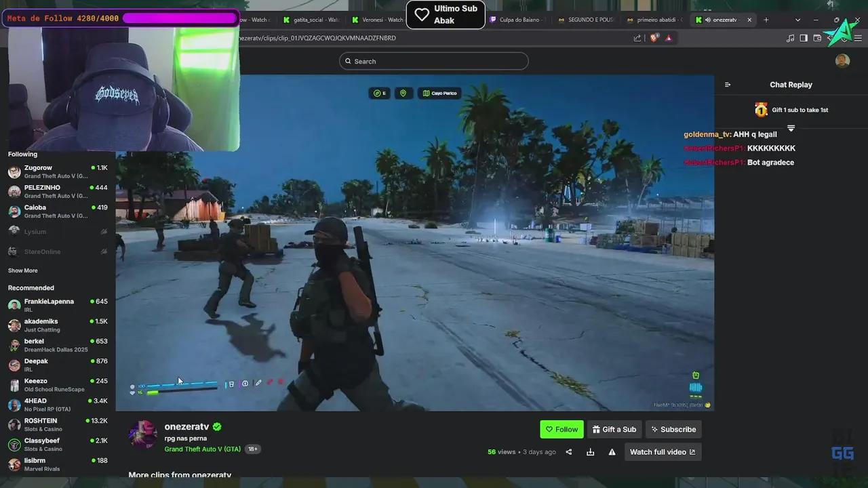Open the media control music note icon
Viewport: 868px width, 488px height.
point(790,38)
